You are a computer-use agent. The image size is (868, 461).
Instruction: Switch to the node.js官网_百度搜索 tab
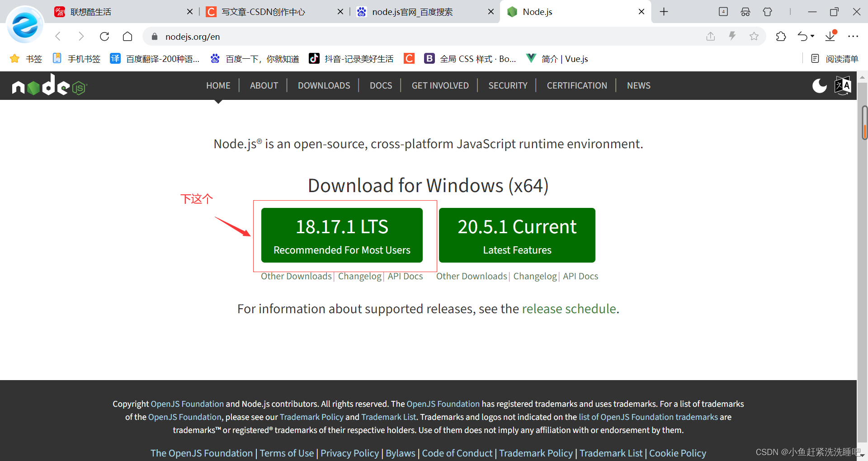click(412, 12)
